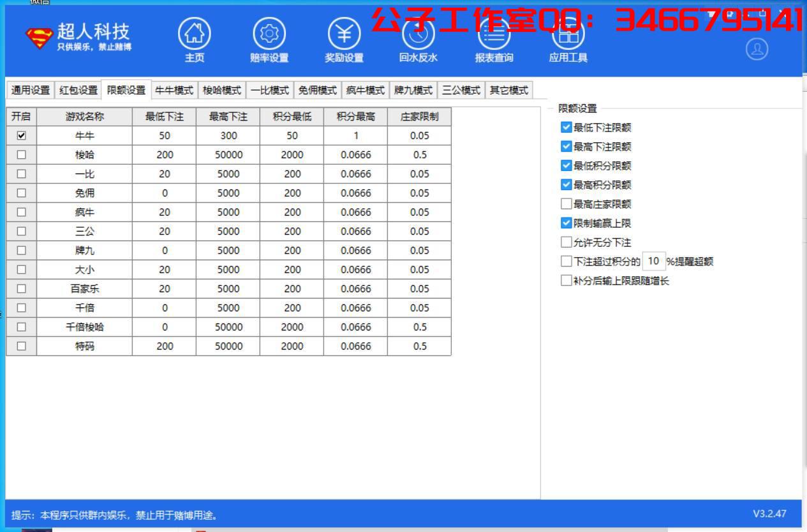Enable 下注超过积分的 percent reminder checkbox
807x532 pixels.
[566, 261]
